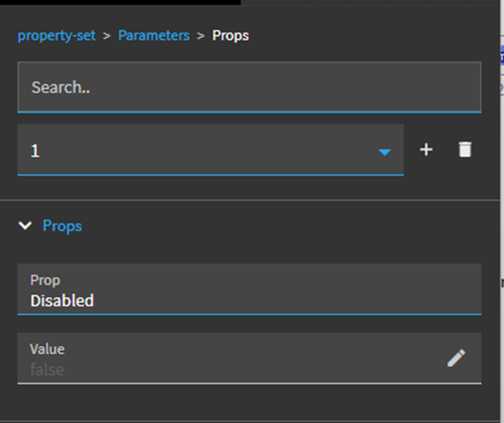Select the number 1 in the item selector
The width and height of the screenshot is (504, 423).
[x=35, y=151]
